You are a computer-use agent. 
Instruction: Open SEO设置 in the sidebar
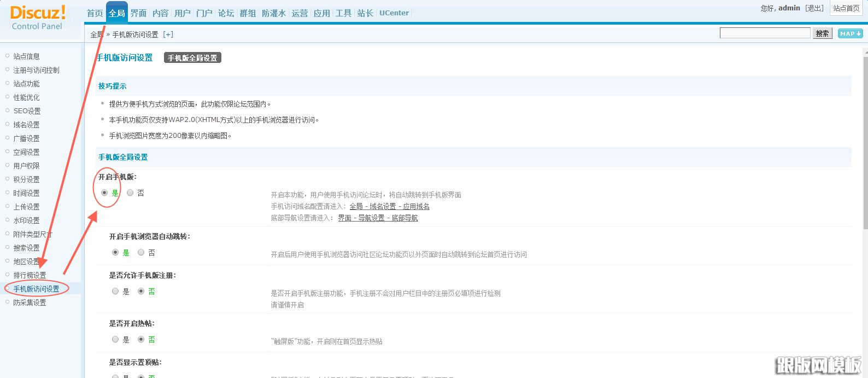click(x=27, y=111)
